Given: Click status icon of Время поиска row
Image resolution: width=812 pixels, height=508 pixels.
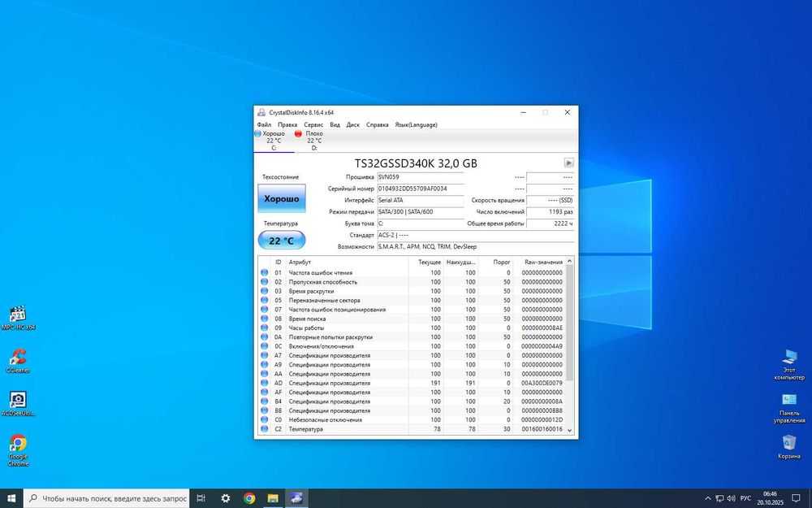Looking at the screenshot, I should coord(264,319).
